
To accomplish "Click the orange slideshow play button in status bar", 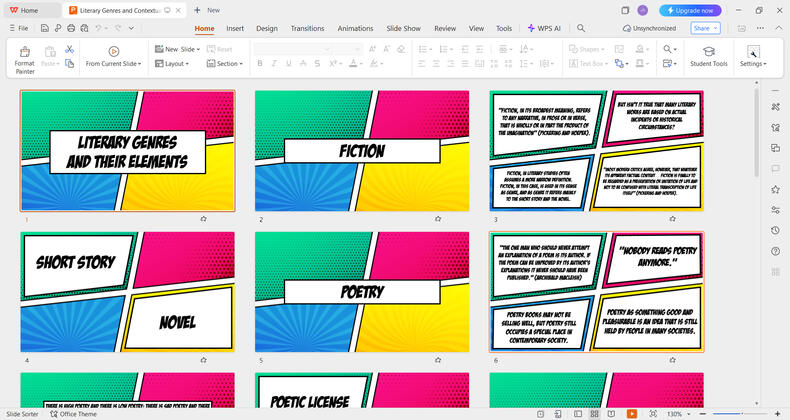I will pos(631,414).
